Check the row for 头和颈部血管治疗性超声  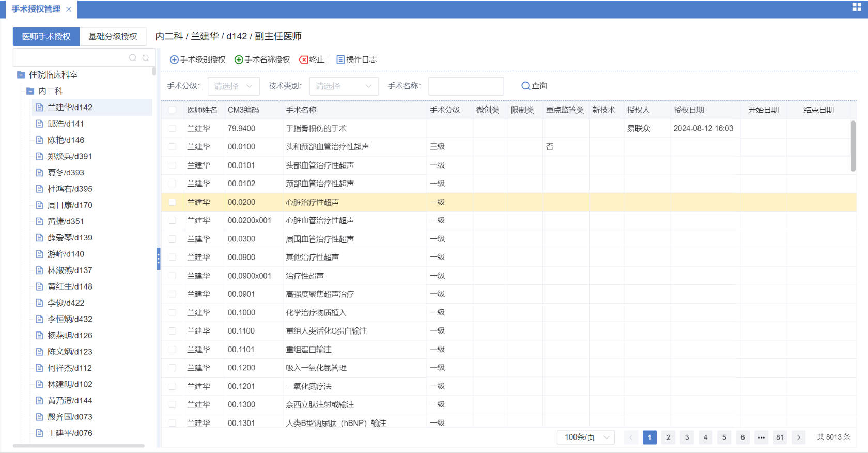click(173, 147)
